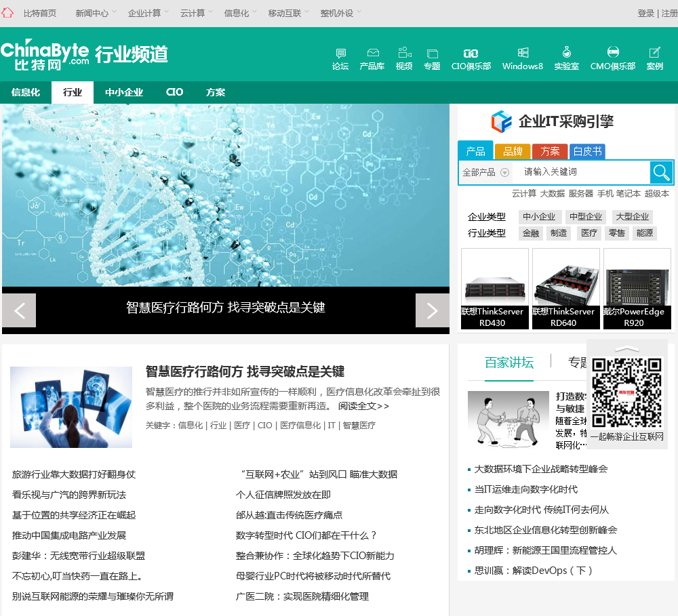
Task: Open article 旅游行业靠大数据打好翻身仗
Action: click(x=74, y=474)
